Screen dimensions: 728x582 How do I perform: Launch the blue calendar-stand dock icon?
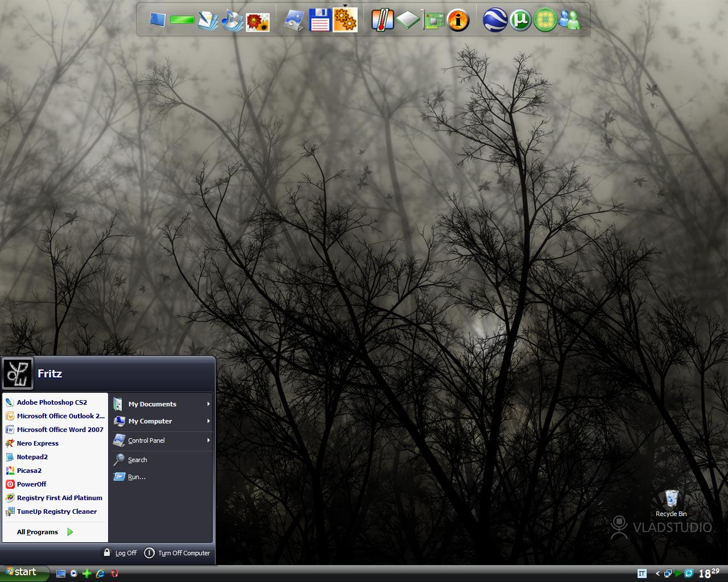294,20
